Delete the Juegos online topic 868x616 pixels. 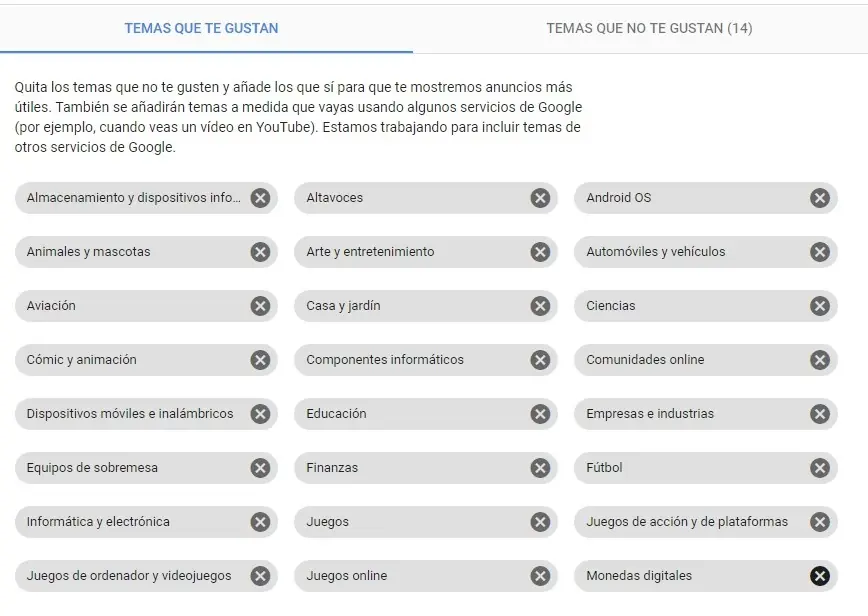tap(540, 576)
